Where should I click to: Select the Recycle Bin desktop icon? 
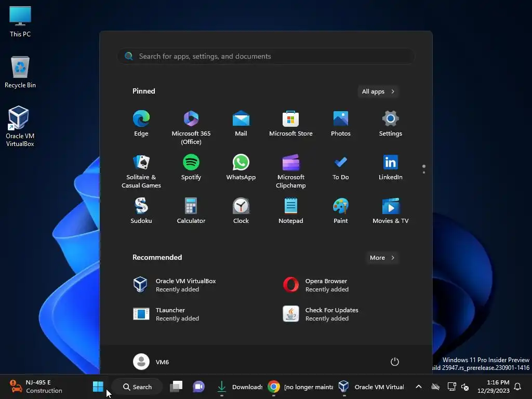tap(20, 72)
